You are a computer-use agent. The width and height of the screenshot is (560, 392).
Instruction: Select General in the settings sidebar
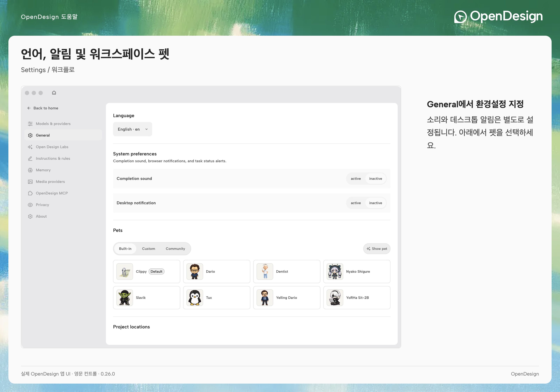point(63,135)
